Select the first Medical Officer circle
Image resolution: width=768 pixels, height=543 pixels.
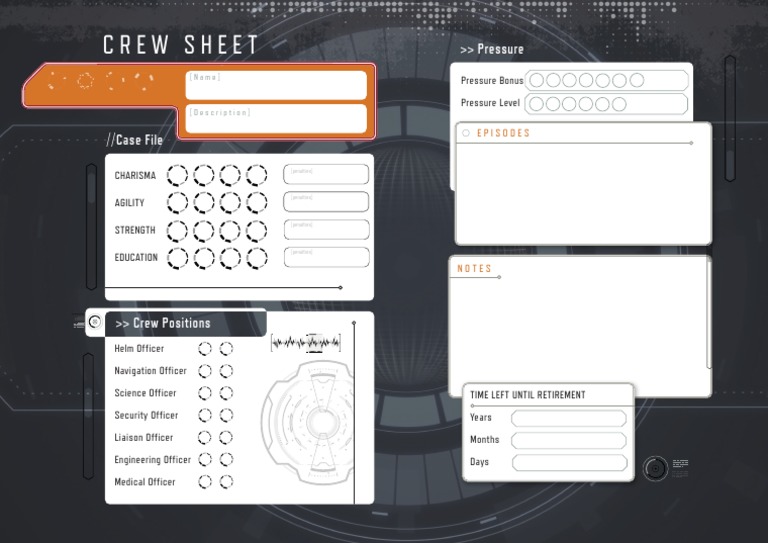pos(205,482)
